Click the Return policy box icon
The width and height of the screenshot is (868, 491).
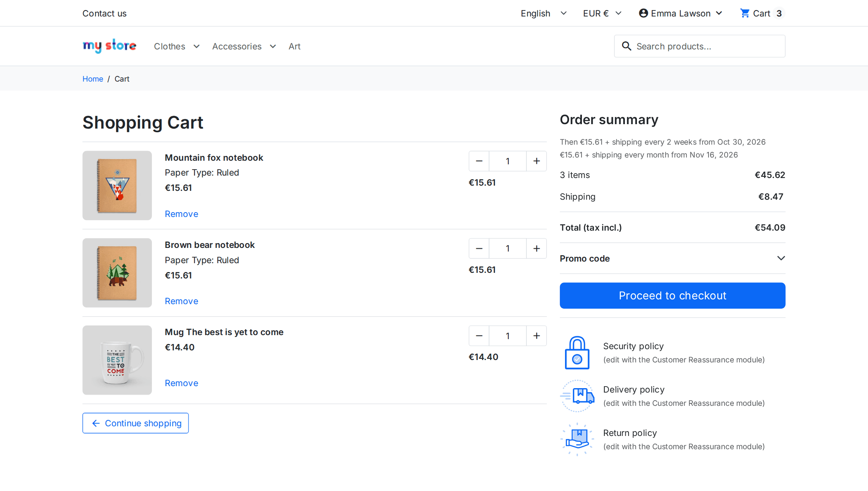click(577, 439)
